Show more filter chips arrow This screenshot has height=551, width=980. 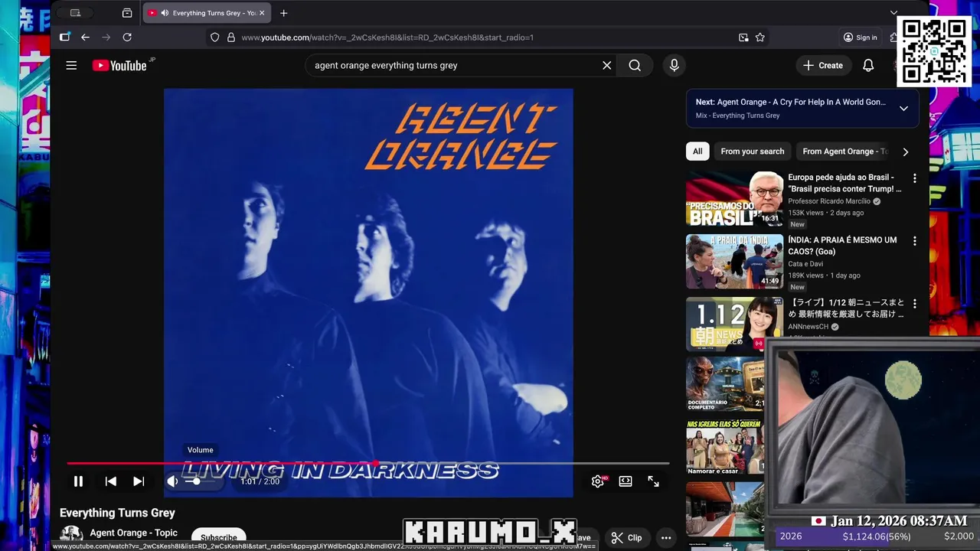(905, 152)
